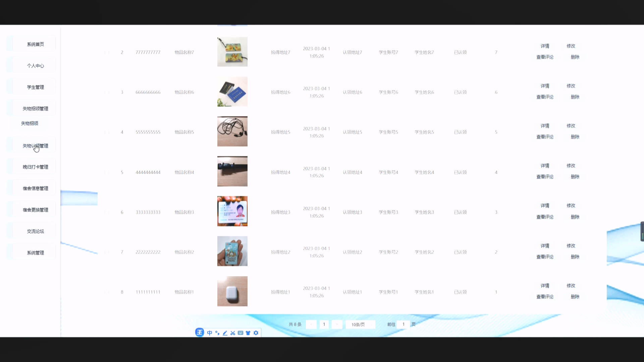Open the 失物认领管理 menu item
The height and width of the screenshot is (362, 644).
coord(35,146)
